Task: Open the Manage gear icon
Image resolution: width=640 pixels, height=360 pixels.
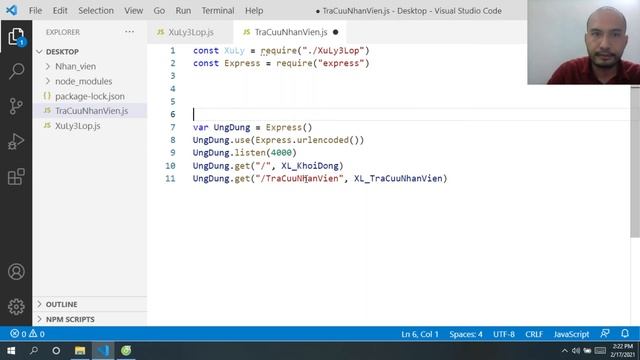Action: point(16,307)
